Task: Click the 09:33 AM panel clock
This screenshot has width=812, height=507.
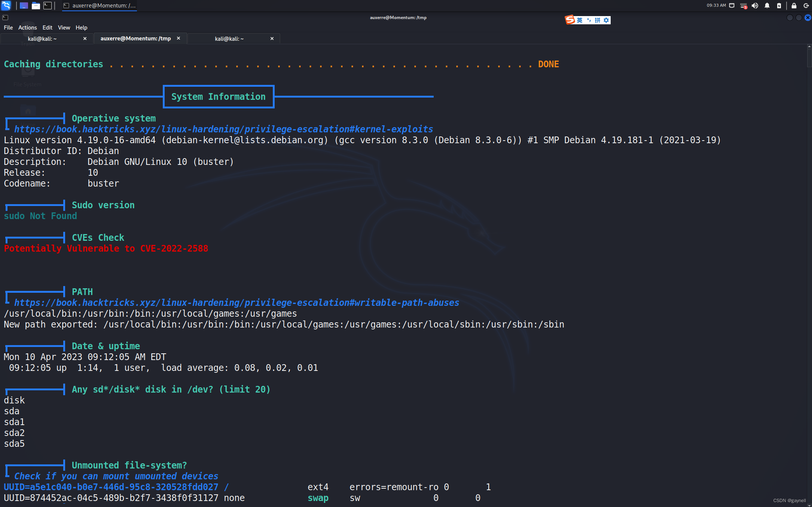Action: [x=716, y=5]
